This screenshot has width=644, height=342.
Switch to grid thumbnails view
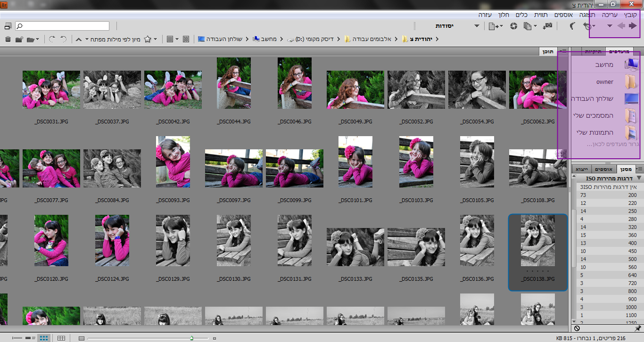[44, 338]
